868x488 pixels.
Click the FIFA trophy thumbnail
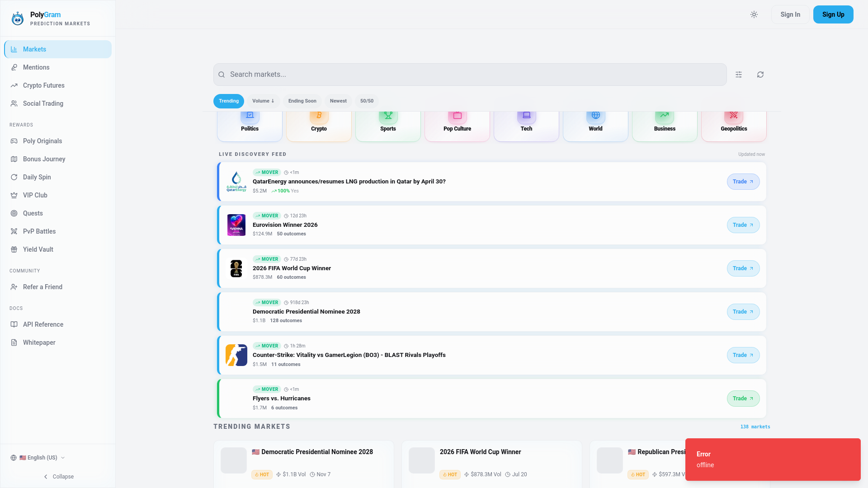pyautogui.click(x=236, y=268)
